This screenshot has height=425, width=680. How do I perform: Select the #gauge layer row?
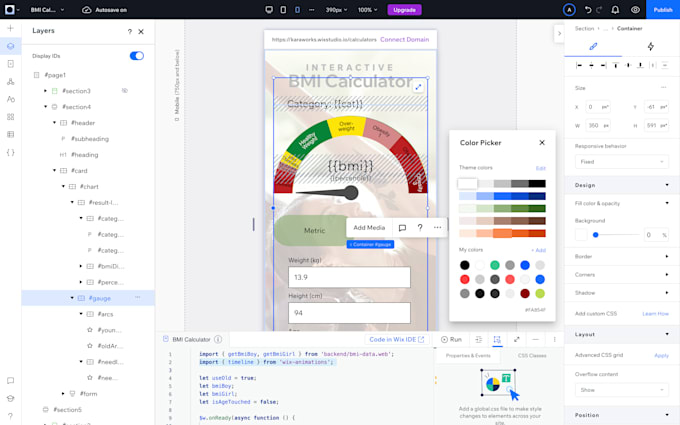pos(88,298)
